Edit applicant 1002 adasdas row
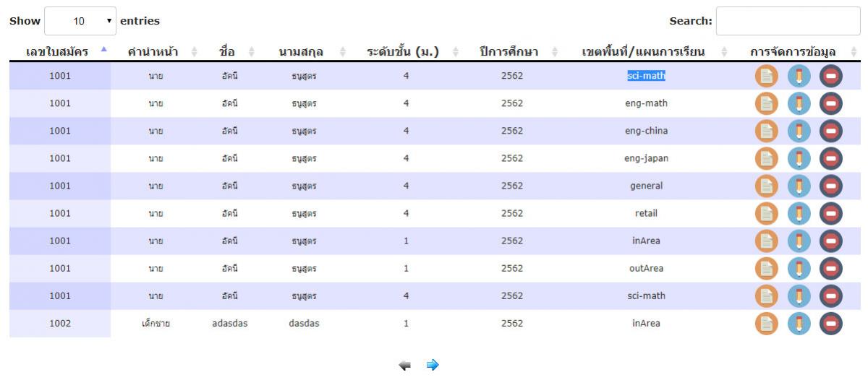Viewport: 868px width, 380px height. [799, 323]
